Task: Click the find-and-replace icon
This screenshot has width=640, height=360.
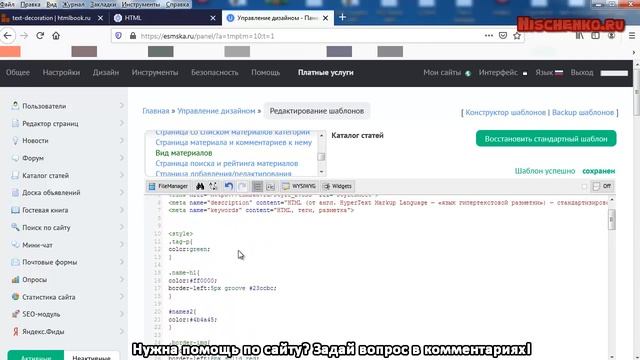Action: click(213, 186)
